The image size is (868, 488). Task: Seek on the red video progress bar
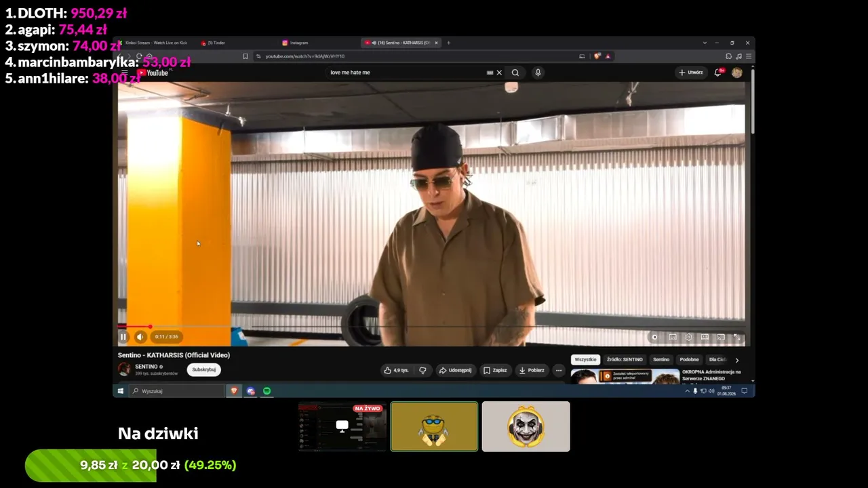431,327
